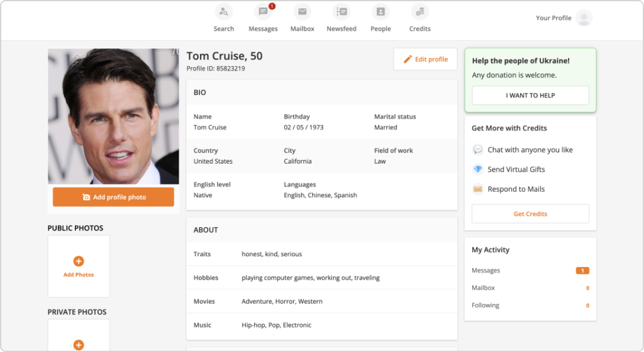Click the Get Credits button
This screenshot has height=352, width=644.
(x=530, y=214)
